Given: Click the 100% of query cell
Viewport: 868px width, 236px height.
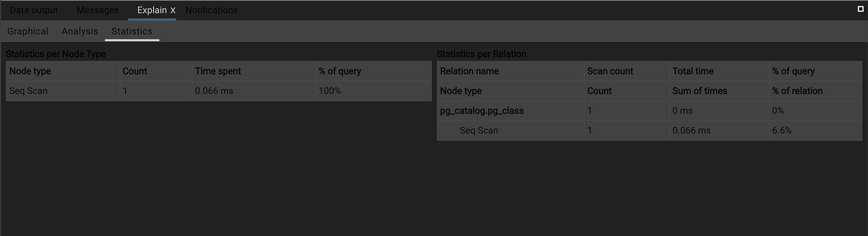Looking at the screenshot, I should coord(330,91).
